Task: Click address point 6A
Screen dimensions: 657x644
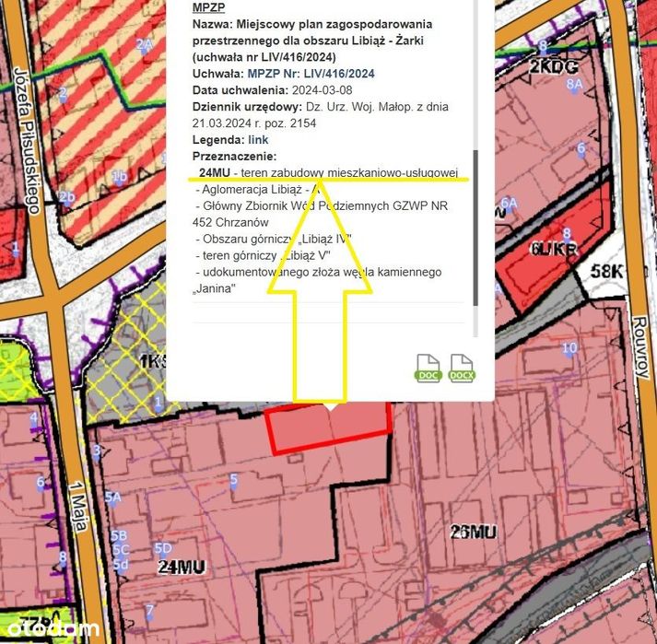Action: tap(509, 204)
